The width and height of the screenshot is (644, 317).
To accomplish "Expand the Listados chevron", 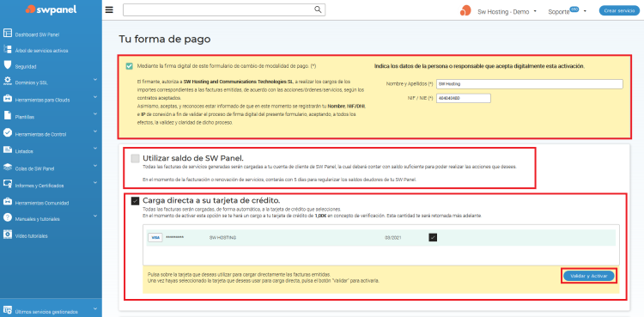I will (x=94, y=148).
